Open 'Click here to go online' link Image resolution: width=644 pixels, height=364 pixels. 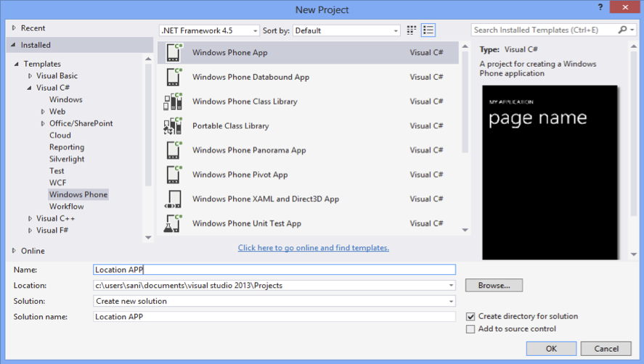[x=314, y=247]
